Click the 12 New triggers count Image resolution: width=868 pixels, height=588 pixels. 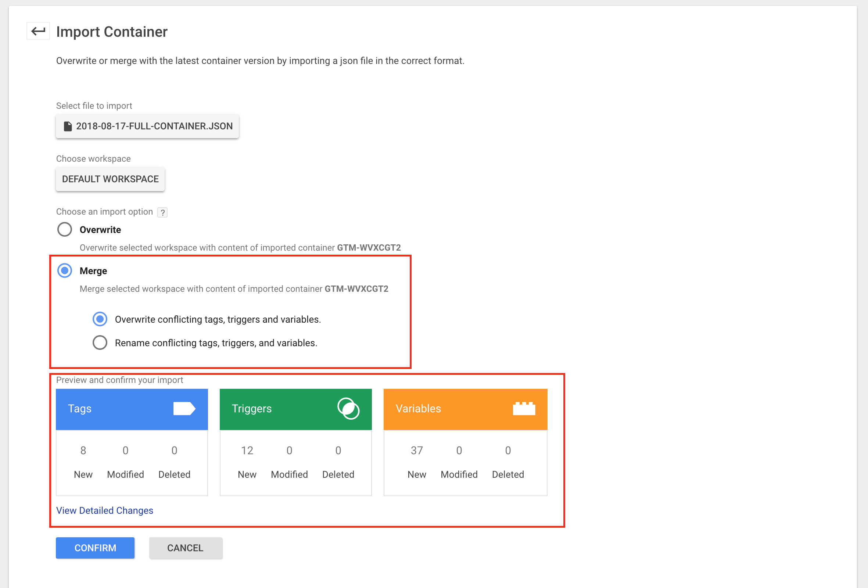(x=247, y=451)
